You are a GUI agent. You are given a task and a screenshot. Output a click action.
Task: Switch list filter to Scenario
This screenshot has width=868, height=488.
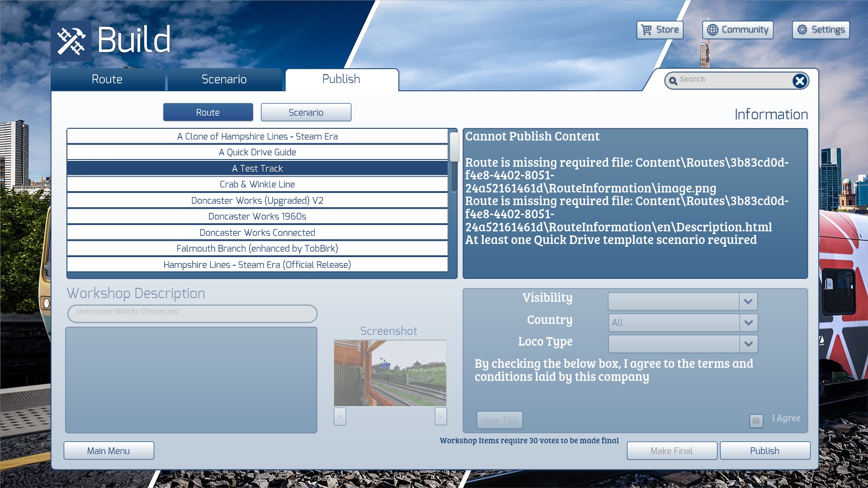point(306,113)
